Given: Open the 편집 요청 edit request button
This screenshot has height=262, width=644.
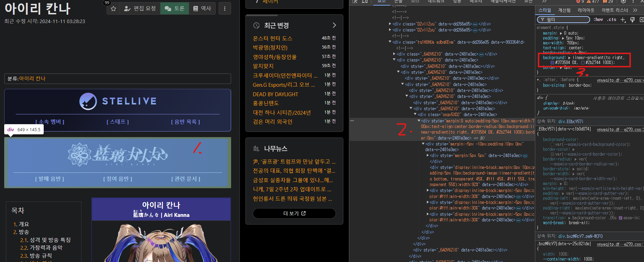Looking at the screenshot, I should (x=140, y=8).
